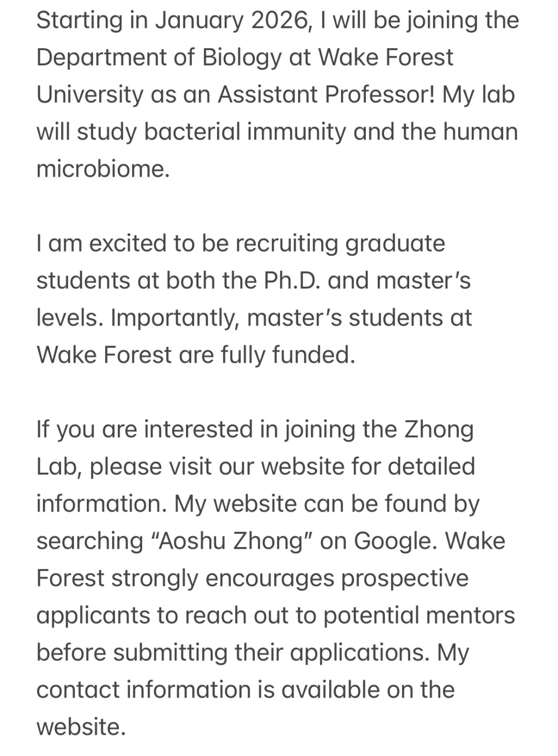This screenshot has height=756, width=558.
Task: Tap the word "microbiome."
Action: [103, 169]
